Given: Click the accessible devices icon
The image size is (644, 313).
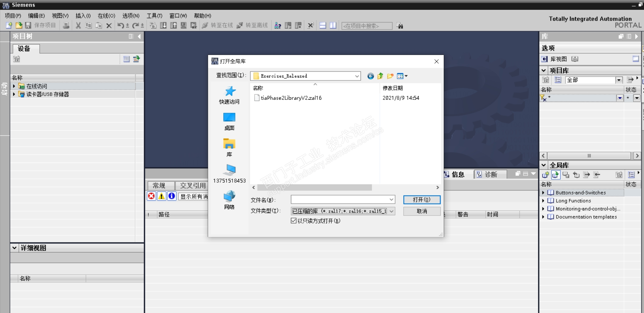Looking at the screenshot, I should coord(278,25).
